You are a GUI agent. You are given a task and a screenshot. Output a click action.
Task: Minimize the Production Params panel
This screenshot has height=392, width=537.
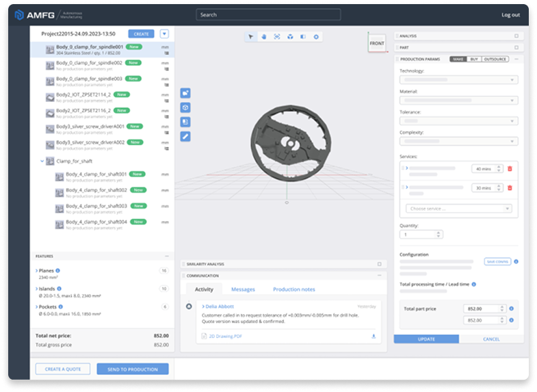coord(516,60)
